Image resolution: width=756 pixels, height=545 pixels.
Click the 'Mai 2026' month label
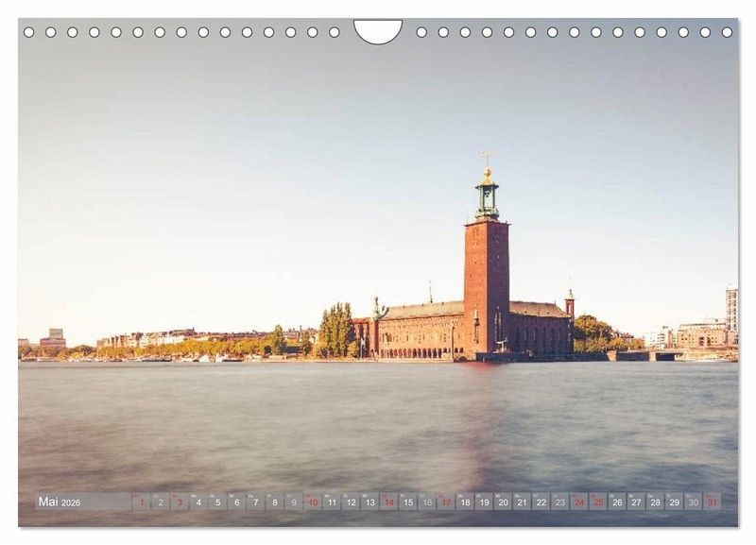pos(60,502)
